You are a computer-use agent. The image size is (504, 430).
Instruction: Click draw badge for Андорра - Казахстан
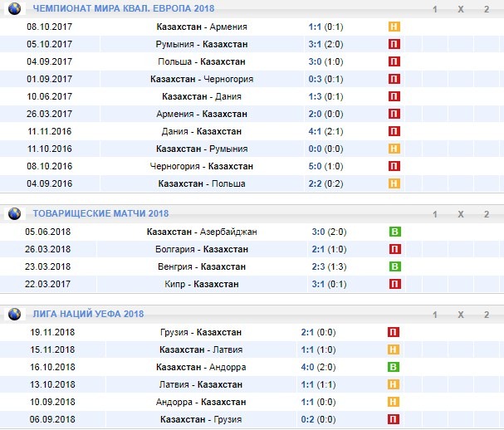[394, 402]
